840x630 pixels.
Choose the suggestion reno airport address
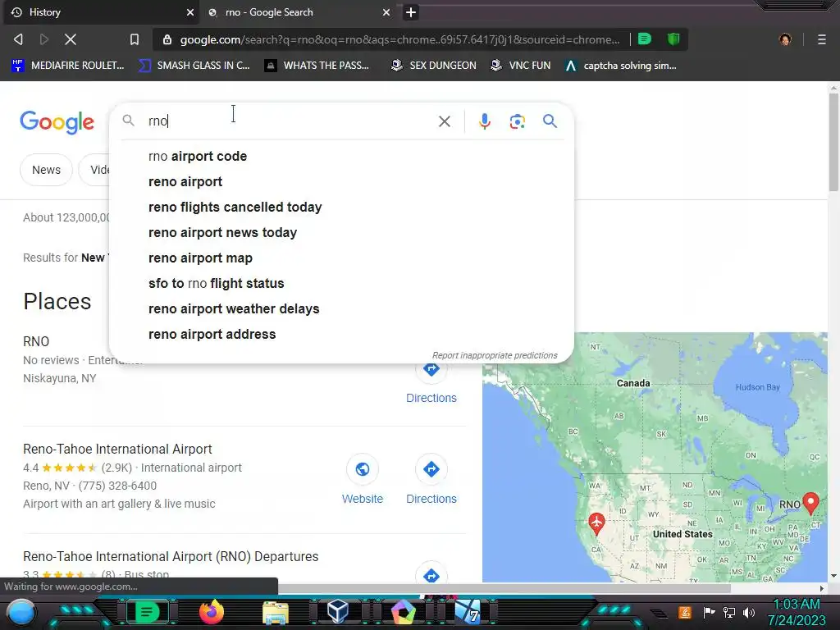coord(341,335)
